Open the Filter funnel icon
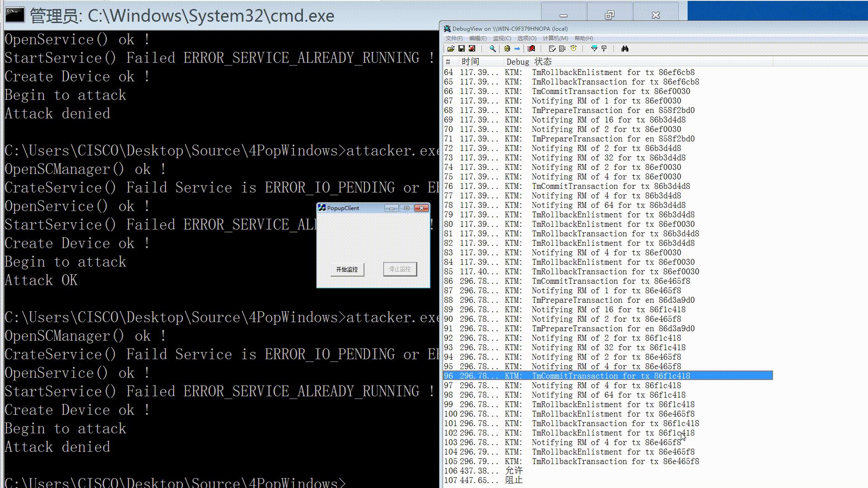Image resolution: width=868 pixels, height=488 pixels. [x=594, y=48]
